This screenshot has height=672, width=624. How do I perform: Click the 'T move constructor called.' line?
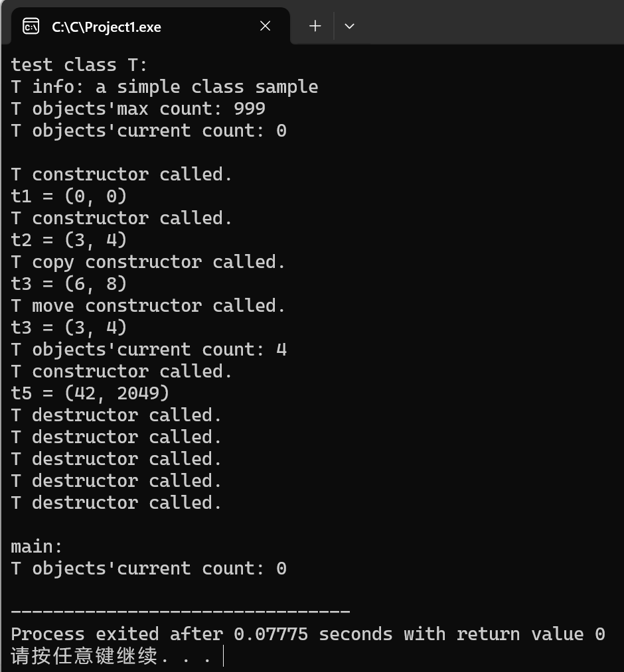coord(148,306)
